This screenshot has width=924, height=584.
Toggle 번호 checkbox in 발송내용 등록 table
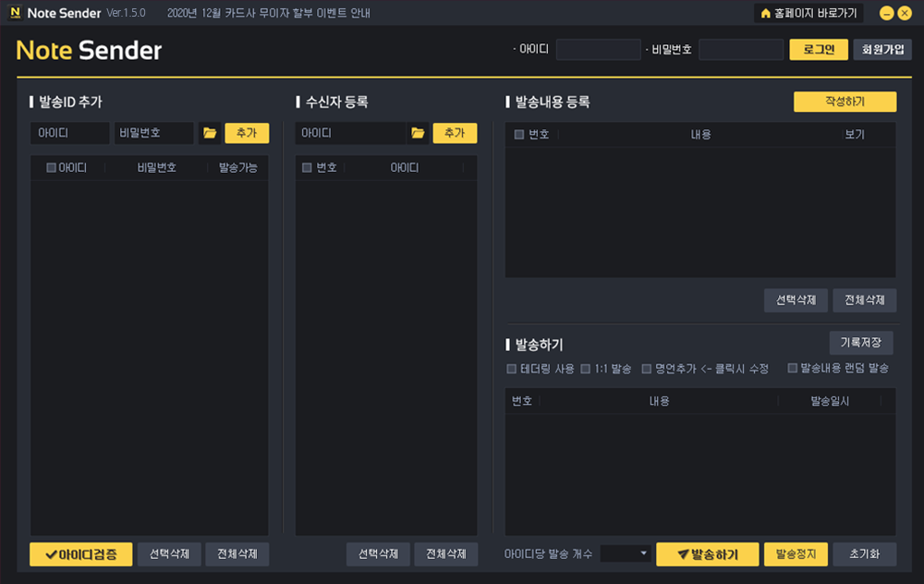[x=519, y=134]
